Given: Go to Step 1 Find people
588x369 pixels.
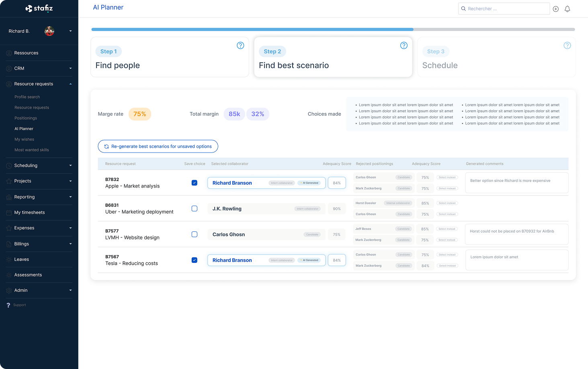Looking at the screenshot, I should tap(170, 57).
